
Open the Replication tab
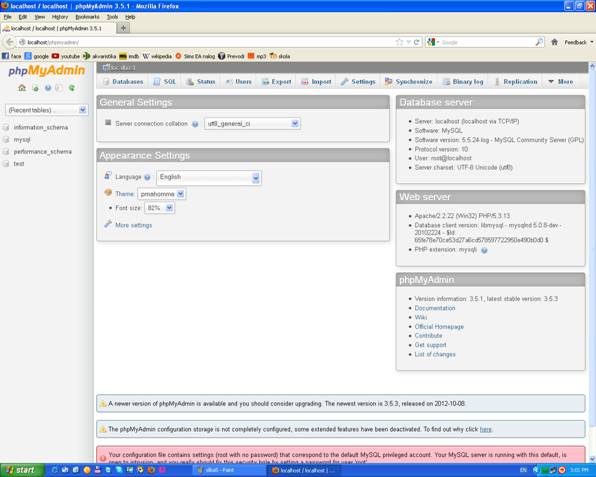[516, 82]
